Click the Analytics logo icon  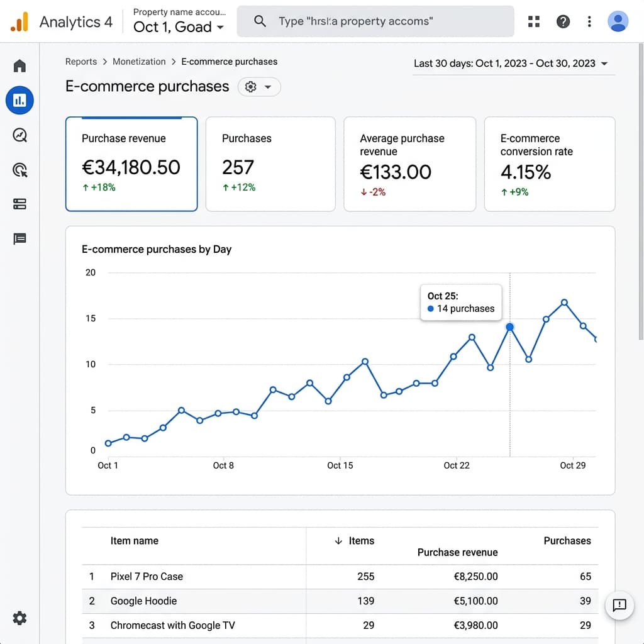[x=19, y=22]
